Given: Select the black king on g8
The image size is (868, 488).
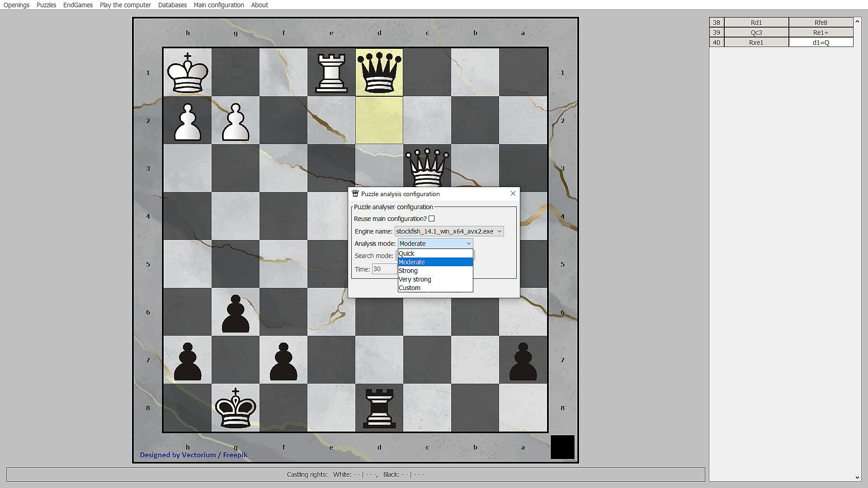Looking at the screenshot, I should pos(235,408).
